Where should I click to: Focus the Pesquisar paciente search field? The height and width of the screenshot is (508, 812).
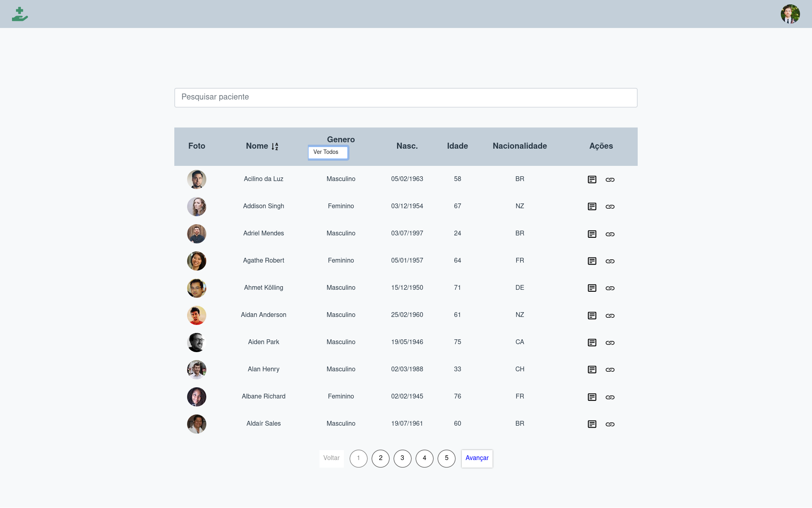click(x=405, y=98)
